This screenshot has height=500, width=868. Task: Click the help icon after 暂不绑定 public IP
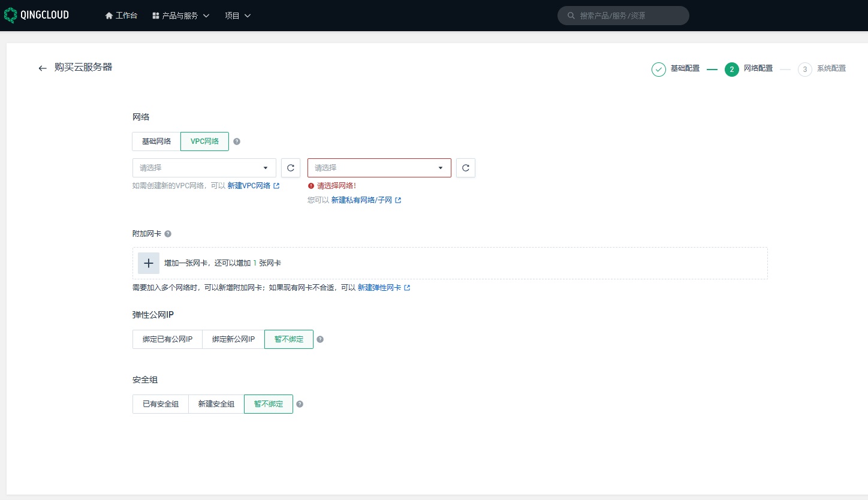tap(320, 339)
